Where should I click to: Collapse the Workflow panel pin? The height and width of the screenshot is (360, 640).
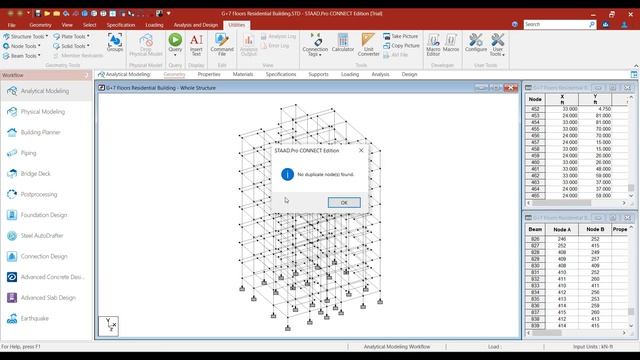coord(86,75)
